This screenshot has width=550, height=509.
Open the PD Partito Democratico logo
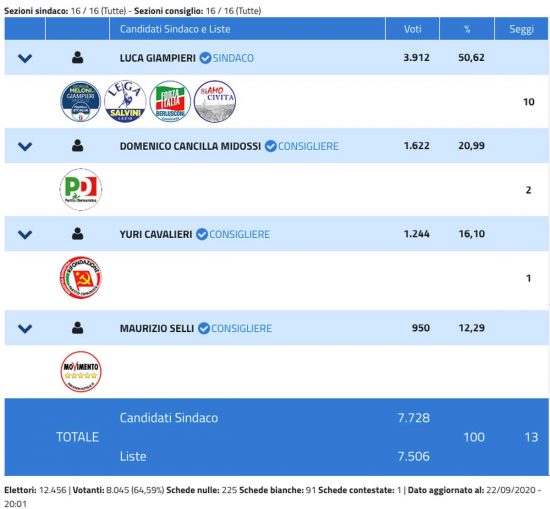pyautogui.click(x=81, y=189)
